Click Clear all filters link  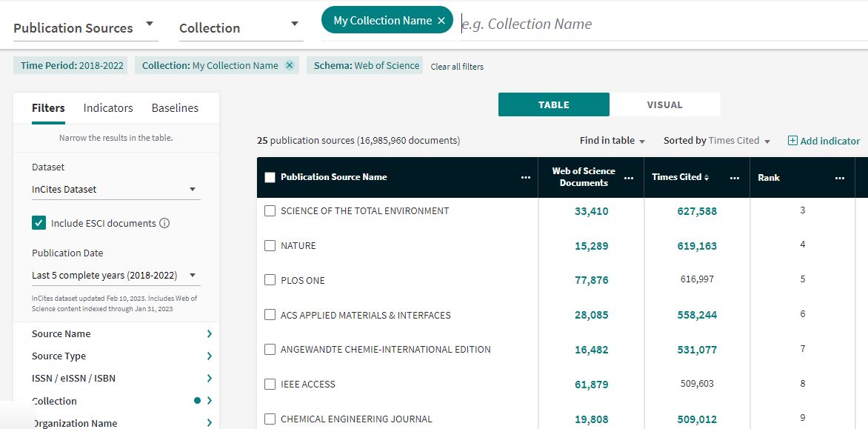tap(457, 67)
